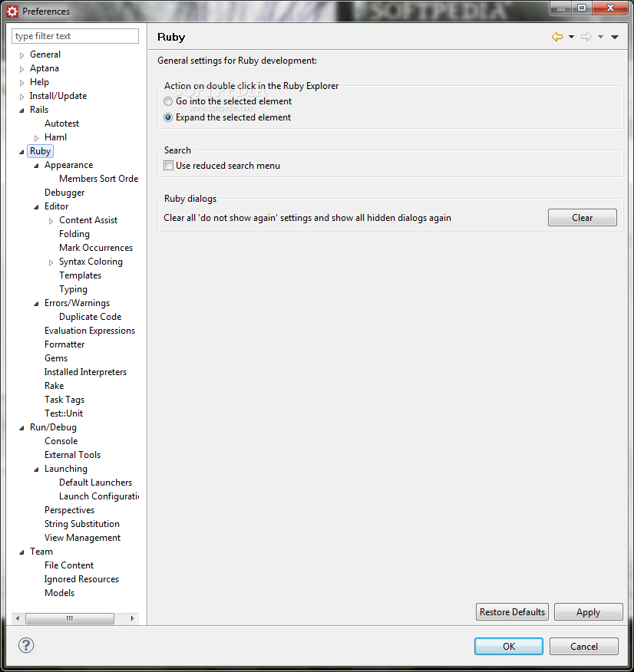Open Typing preferences
The image size is (634, 672).
tap(74, 289)
